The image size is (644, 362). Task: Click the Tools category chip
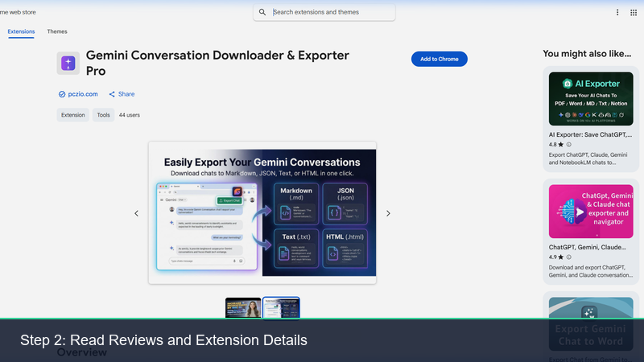click(103, 115)
